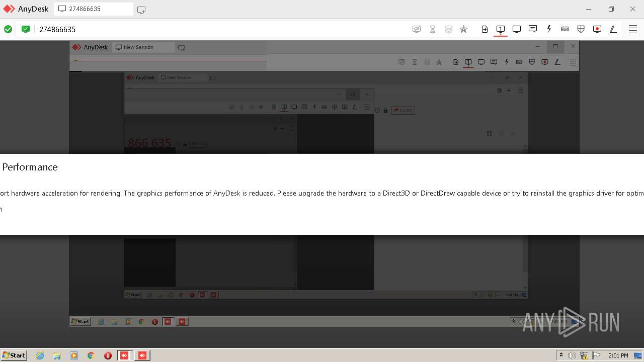Click the hardware acceleration warning message text
The image size is (644, 362).
point(322,193)
